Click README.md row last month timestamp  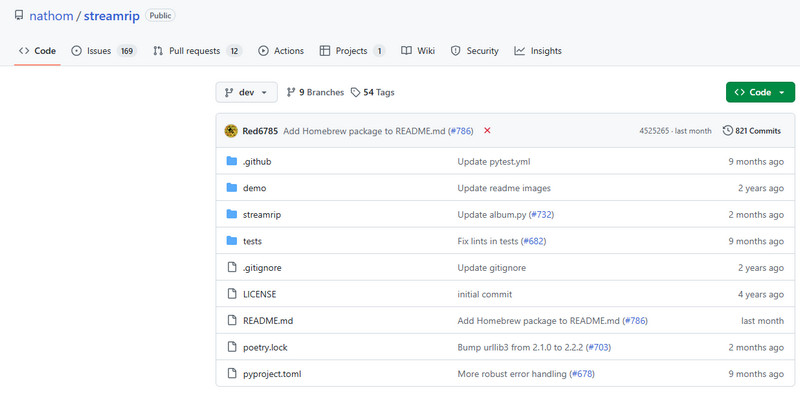pyautogui.click(x=762, y=321)
